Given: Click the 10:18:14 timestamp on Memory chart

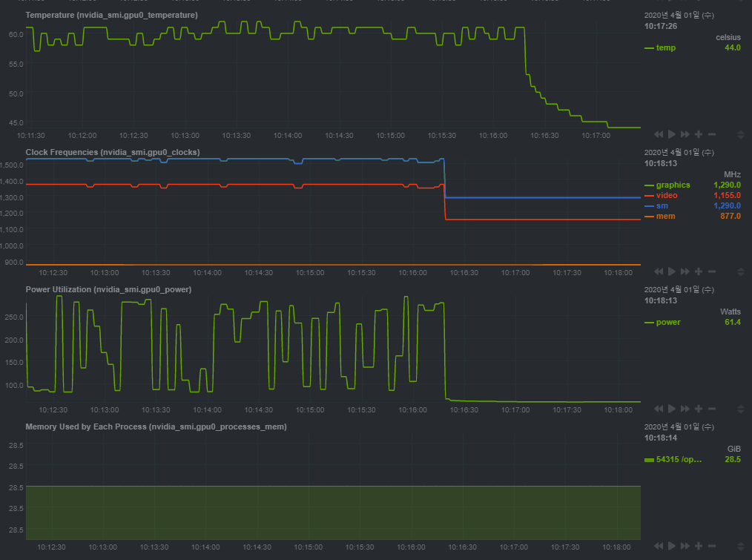Looking at the screenshot, I should (x=660, y=438).
